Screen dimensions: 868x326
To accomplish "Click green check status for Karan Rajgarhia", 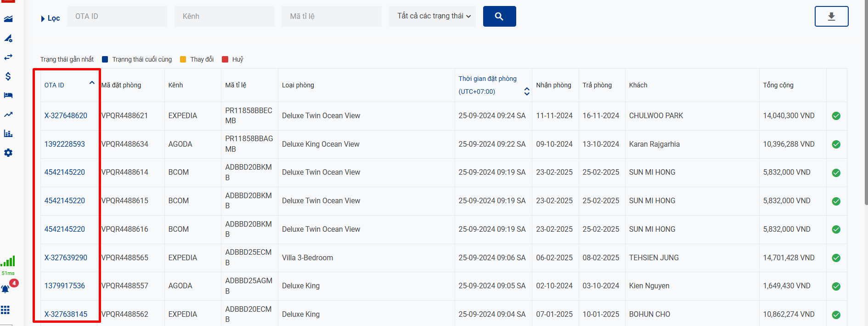I will pos(836,144).
